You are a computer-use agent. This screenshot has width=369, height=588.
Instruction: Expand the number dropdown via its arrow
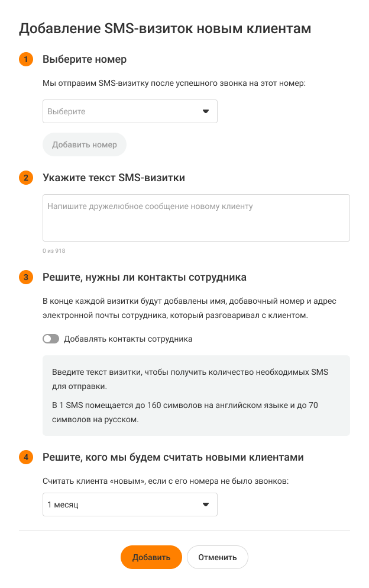206,111
